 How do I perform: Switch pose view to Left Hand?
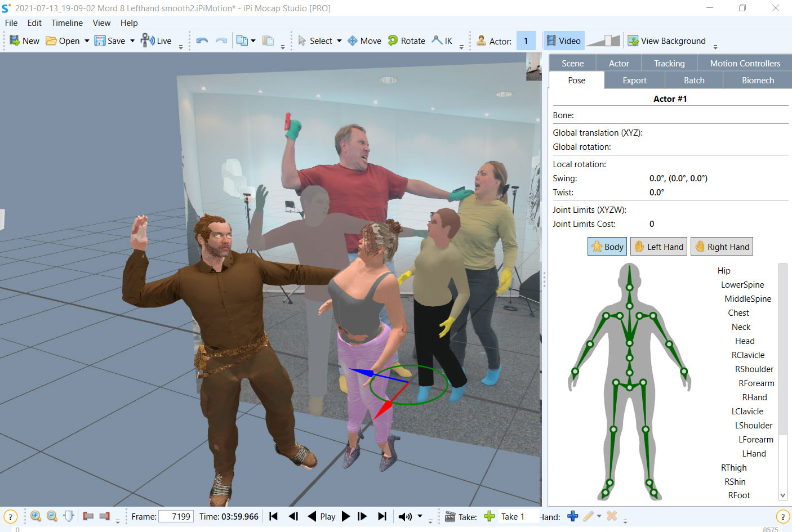pos(658,247)
